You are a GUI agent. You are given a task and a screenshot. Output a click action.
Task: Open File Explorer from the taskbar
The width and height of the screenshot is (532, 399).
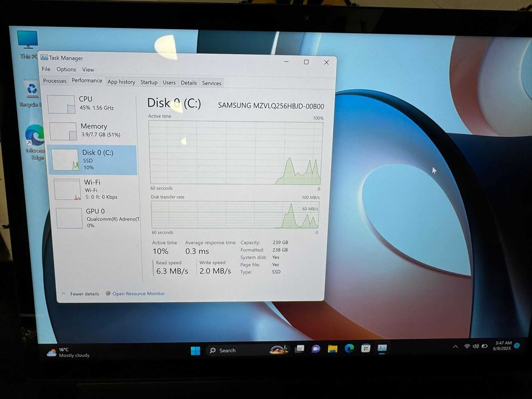click(332, 349)
